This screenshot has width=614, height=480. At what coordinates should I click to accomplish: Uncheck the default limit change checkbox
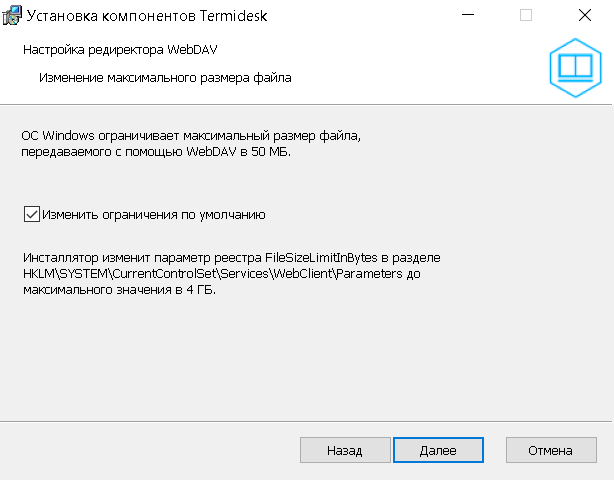pyautogui.click(x=32, y=214)
